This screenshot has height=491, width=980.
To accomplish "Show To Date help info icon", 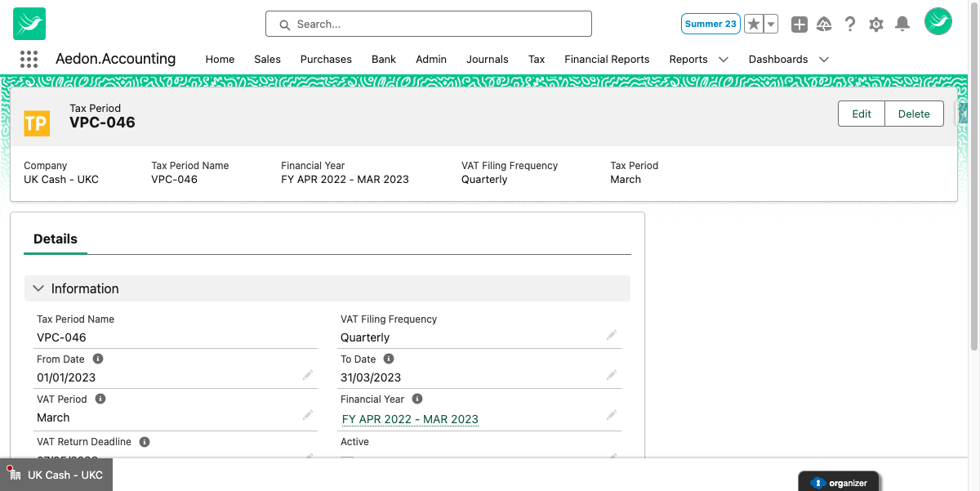I will click(x=389, y=359).
